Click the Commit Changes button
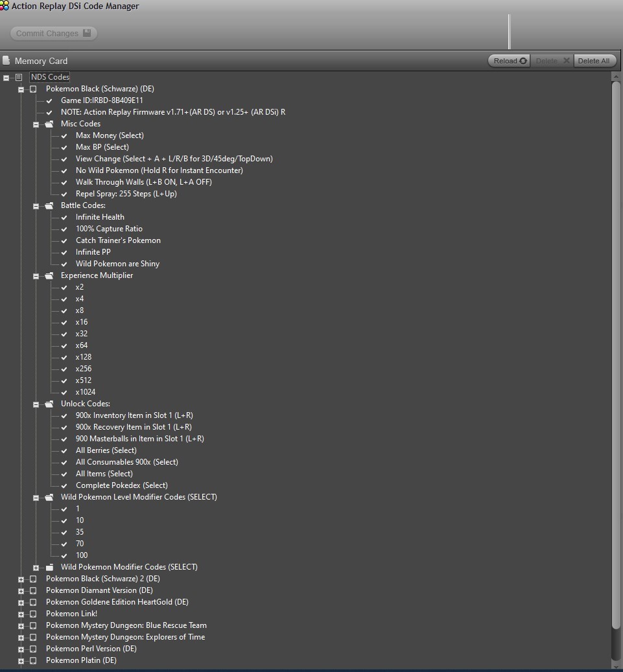 click(x=54, y=34)
